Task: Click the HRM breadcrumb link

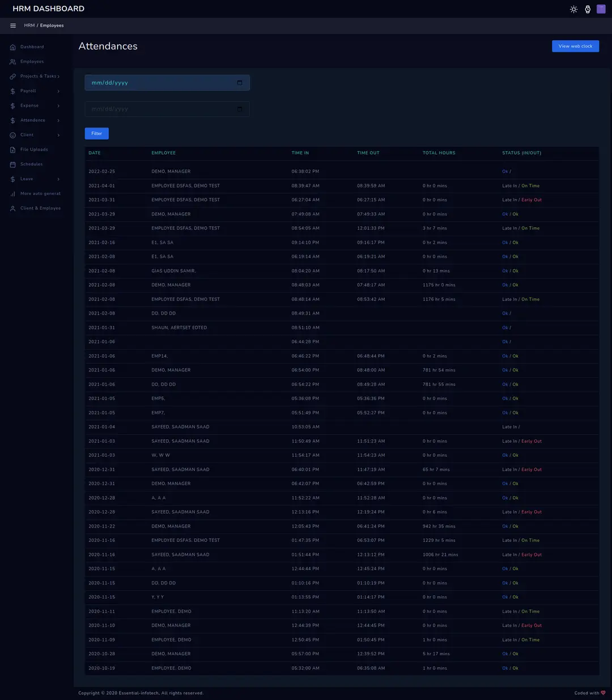Action: pos(29,26)
